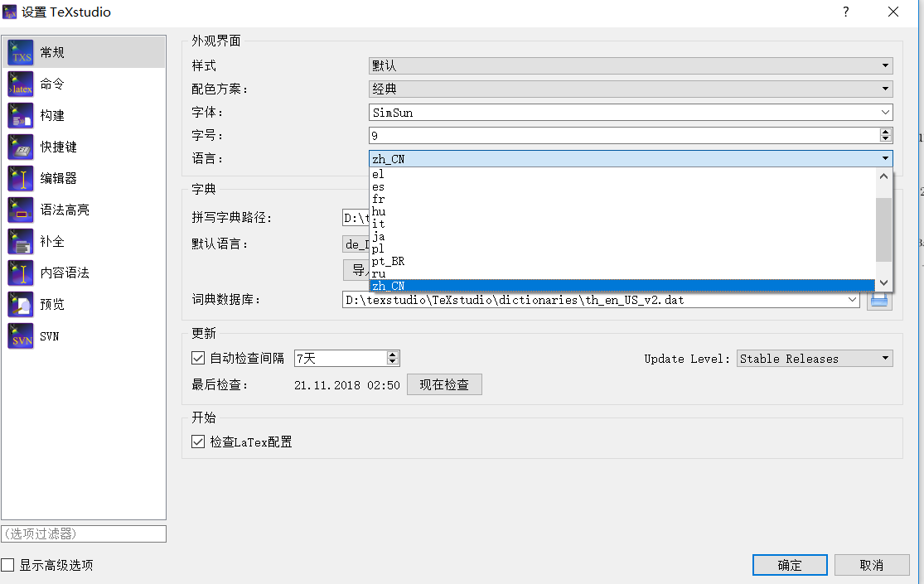Image resolution: width=924 pixels, height=584 pixels.
Task: Open the 常规 (General) settings icon
Action: coord(21,52)
